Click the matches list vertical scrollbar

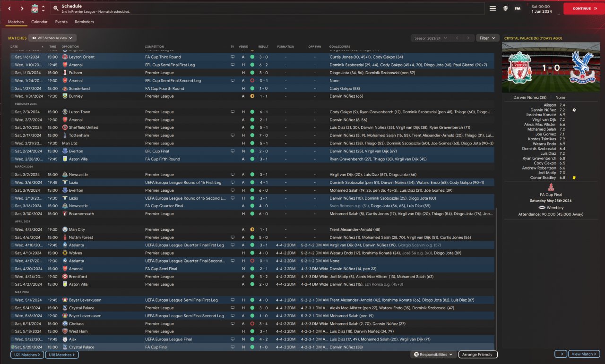pos(496,279)
